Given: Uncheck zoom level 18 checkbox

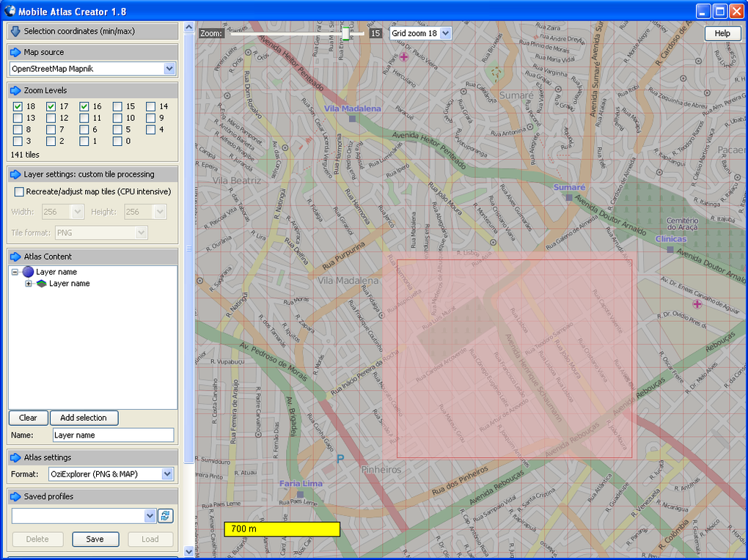Looking at the screenshot, I should [18, 106].
